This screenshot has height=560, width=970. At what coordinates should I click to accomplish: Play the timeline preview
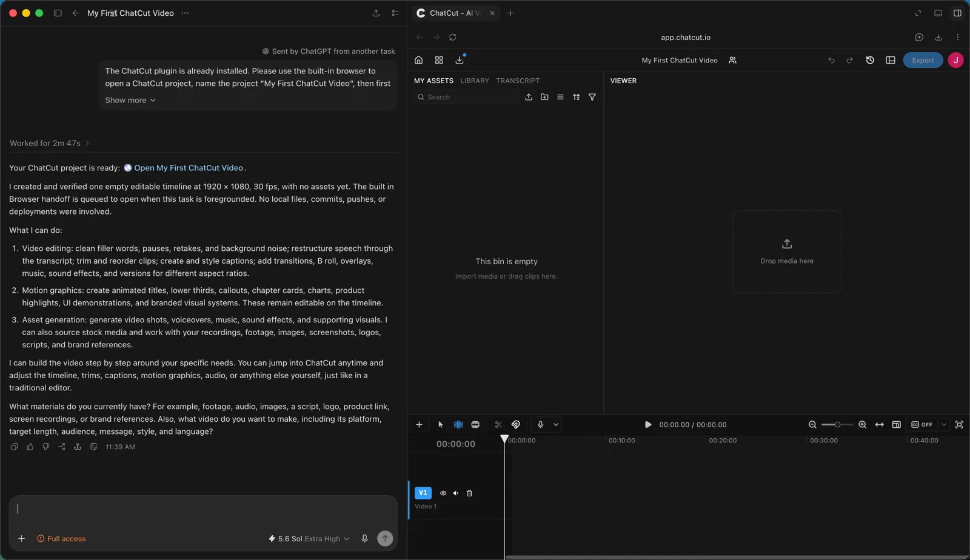pyautogui.click(x=648, y=425)
